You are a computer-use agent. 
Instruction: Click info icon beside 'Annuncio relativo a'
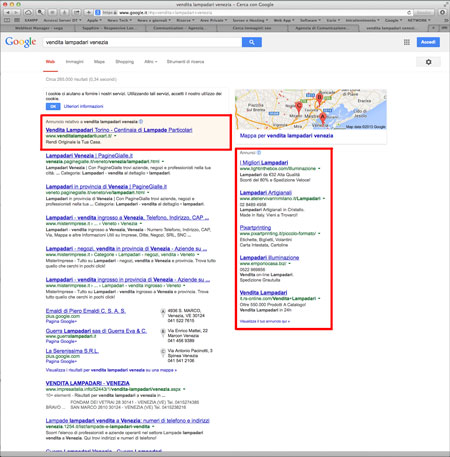[x=141, y=122]
